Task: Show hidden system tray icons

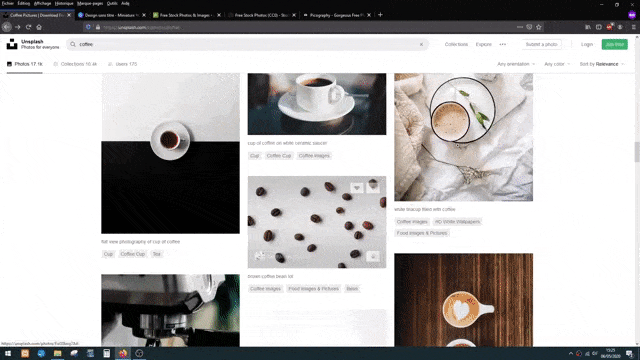Action: (571, 353)
